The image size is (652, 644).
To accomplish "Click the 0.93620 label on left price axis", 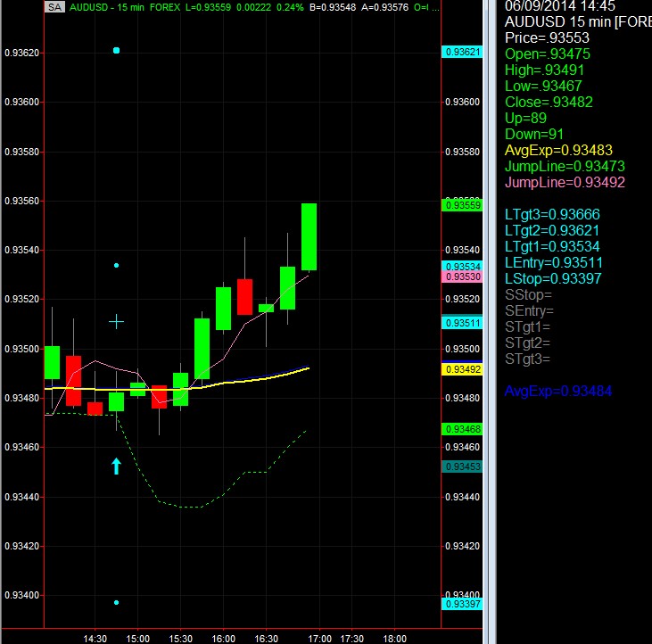I will pos(21,53).
